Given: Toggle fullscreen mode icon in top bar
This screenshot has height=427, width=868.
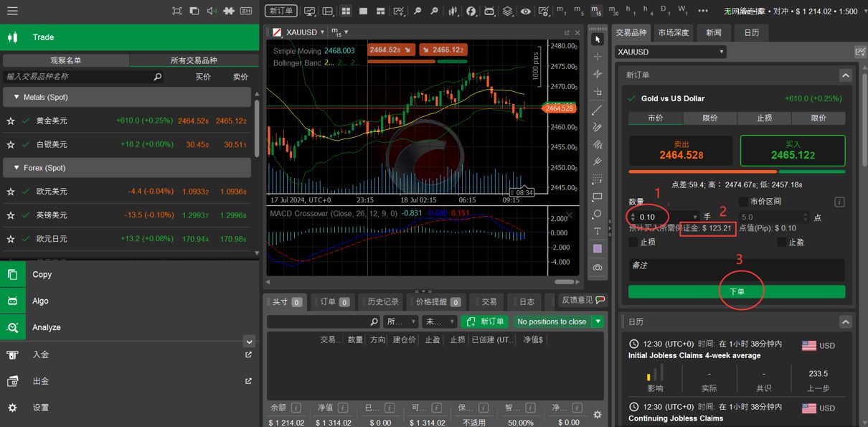Looking at the screenshot, I should click(x=177, y=11).
